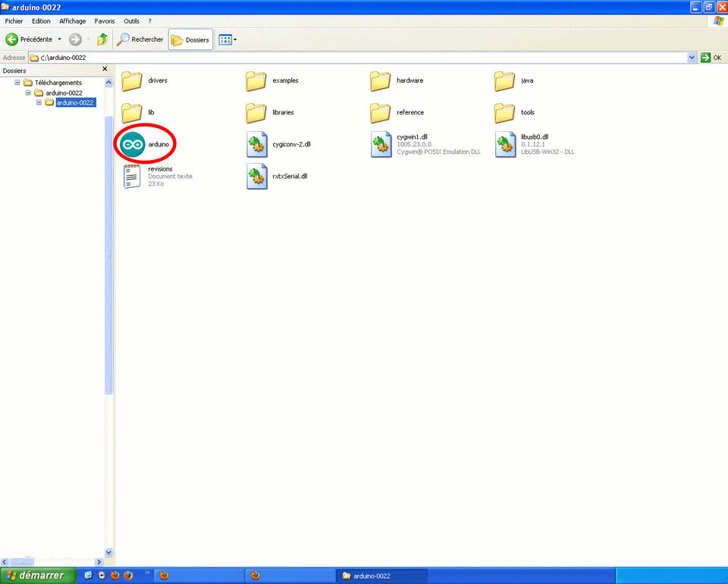Image resolution: width=728 pixels, height=584 pixels.
Task: Open the libraries folder
Action: click(257, 112)
